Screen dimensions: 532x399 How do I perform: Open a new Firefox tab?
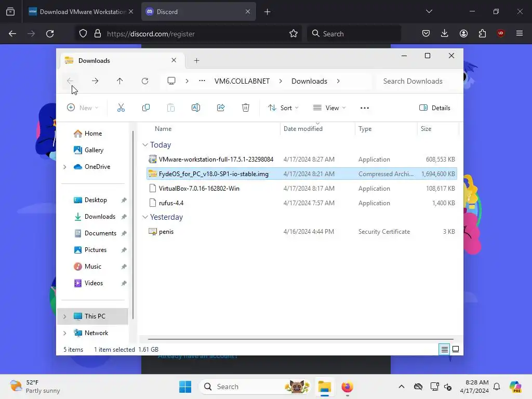pyautogui.click(x=268, y=12)
